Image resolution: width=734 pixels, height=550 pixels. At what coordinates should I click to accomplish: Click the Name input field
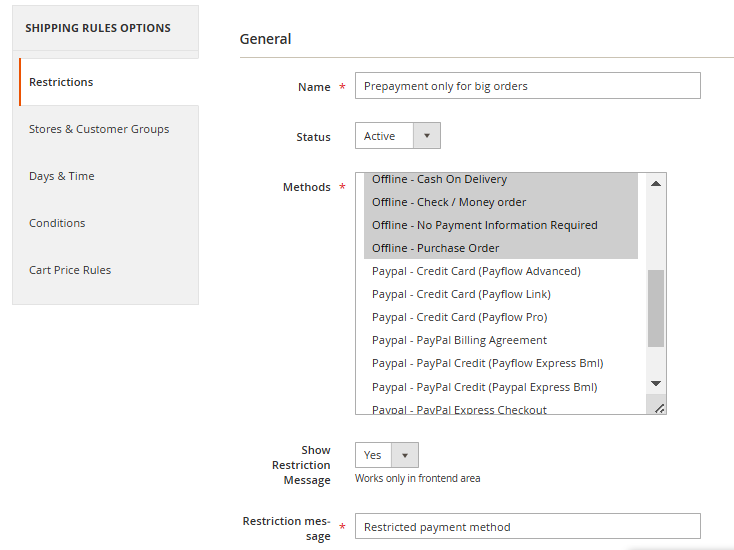(x=528, y=86)
